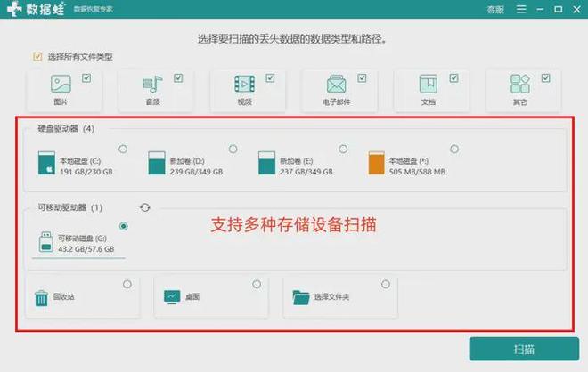The height and width of the screenshot is (372, 588).
Task: Click the 数据蛙 logo icon
Action: coord(14,9)
